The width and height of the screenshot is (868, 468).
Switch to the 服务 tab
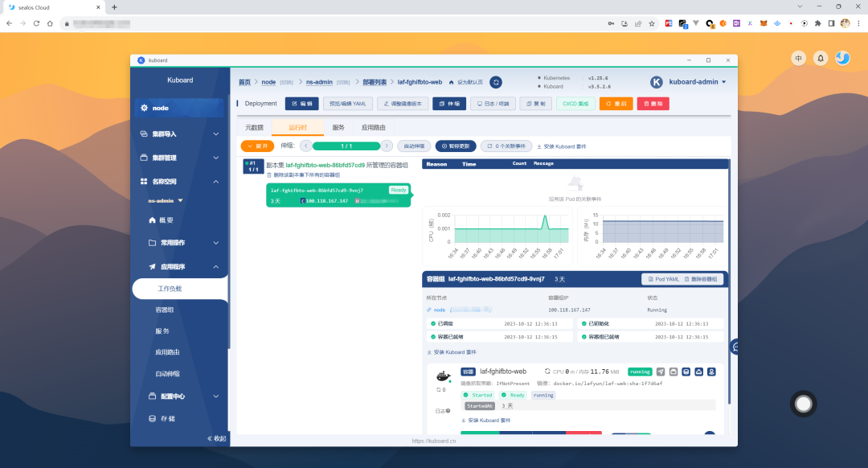pyautogui.click(x=338, y=127)
